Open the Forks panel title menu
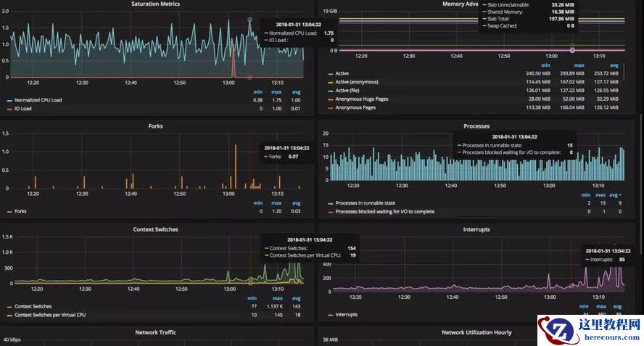644x346 pixels. coord(155,126)
